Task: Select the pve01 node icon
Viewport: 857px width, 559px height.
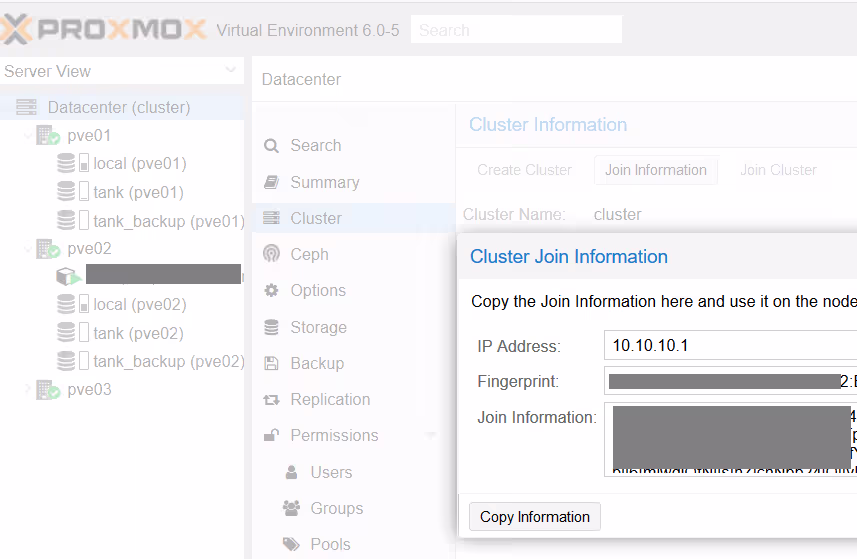Action: (48, 135)
